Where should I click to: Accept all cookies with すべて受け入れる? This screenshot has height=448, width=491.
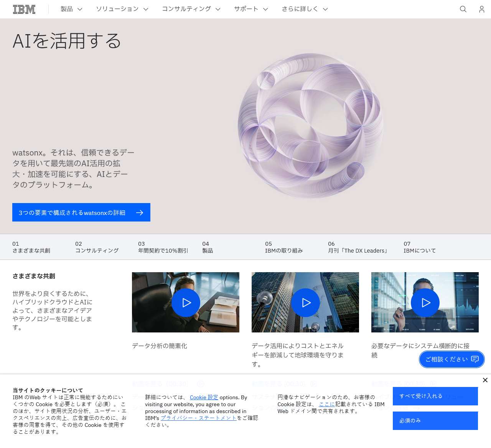point(435,396)
